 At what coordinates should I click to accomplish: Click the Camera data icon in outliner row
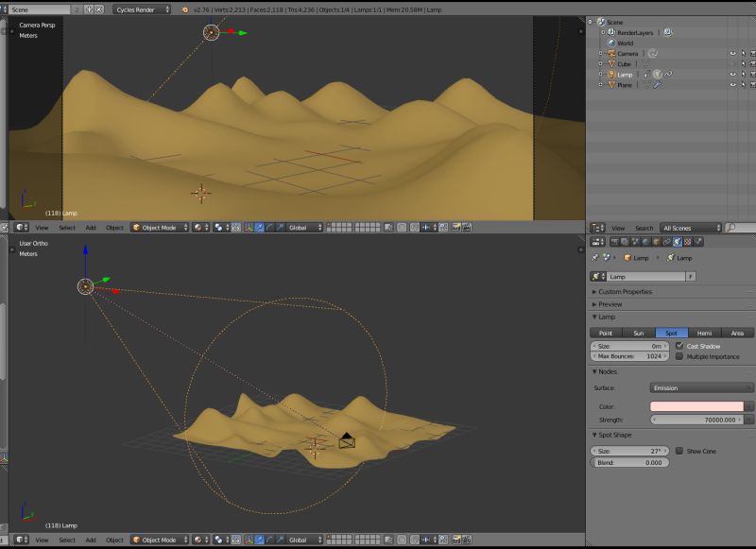tap(653, 54)
